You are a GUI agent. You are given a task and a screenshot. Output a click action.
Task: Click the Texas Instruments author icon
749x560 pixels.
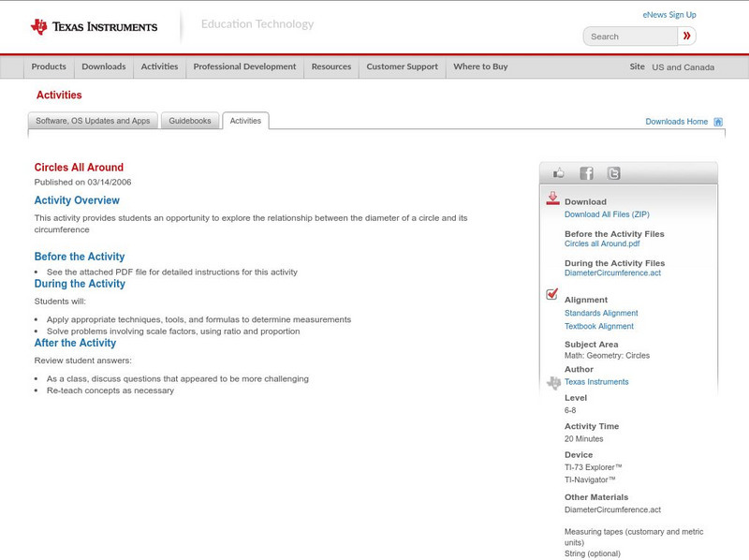coord(553,382)
